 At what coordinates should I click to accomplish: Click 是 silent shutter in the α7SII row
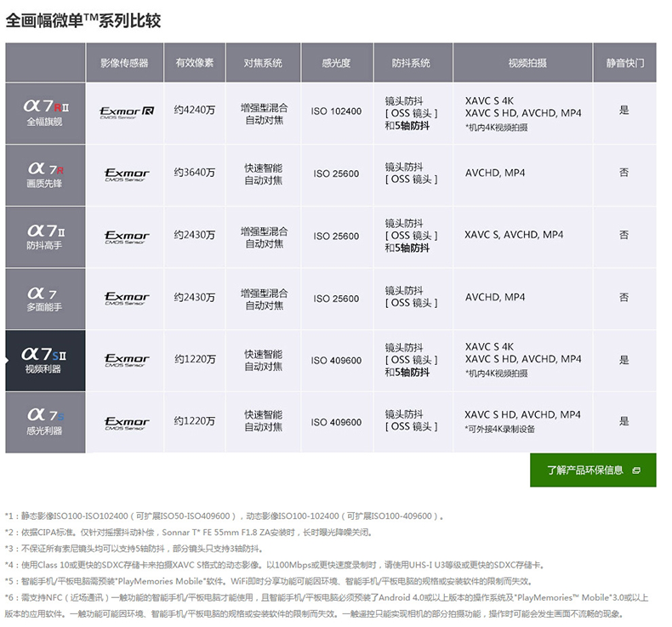click(x=624, y=360)
